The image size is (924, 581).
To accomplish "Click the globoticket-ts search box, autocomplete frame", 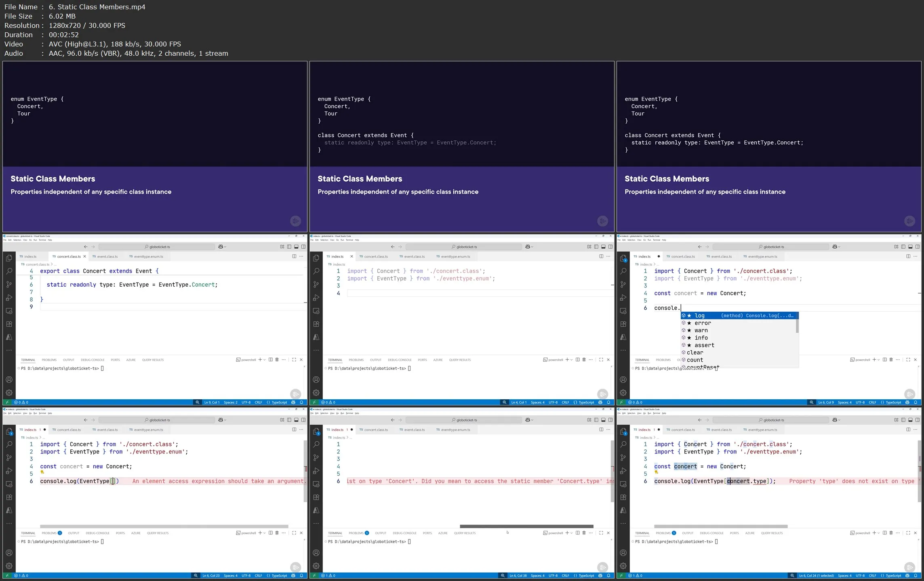I will (x=771, y=247).
